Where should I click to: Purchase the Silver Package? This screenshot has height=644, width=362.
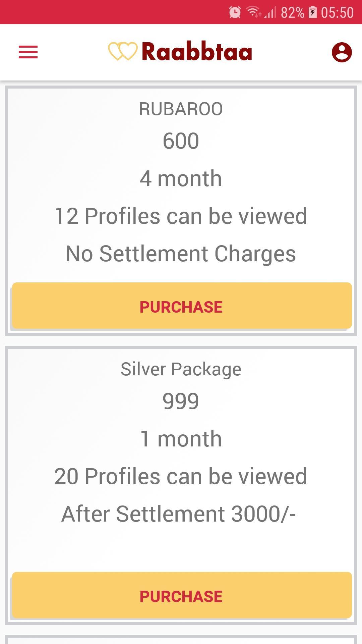point(182,595)
